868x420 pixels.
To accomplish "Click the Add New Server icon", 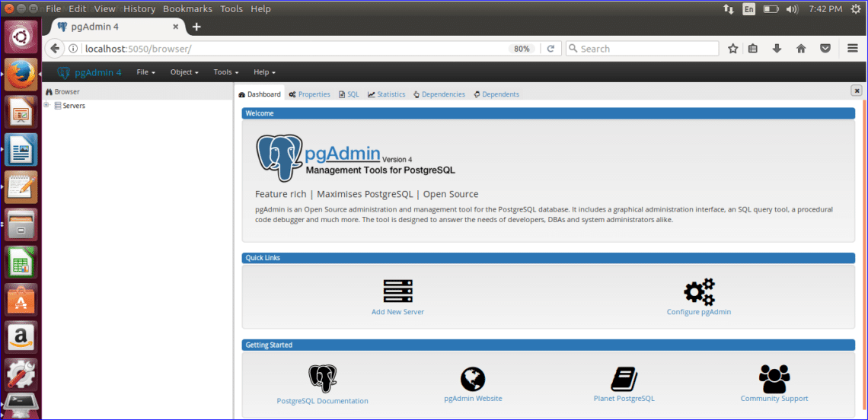I will coord(397,291).
